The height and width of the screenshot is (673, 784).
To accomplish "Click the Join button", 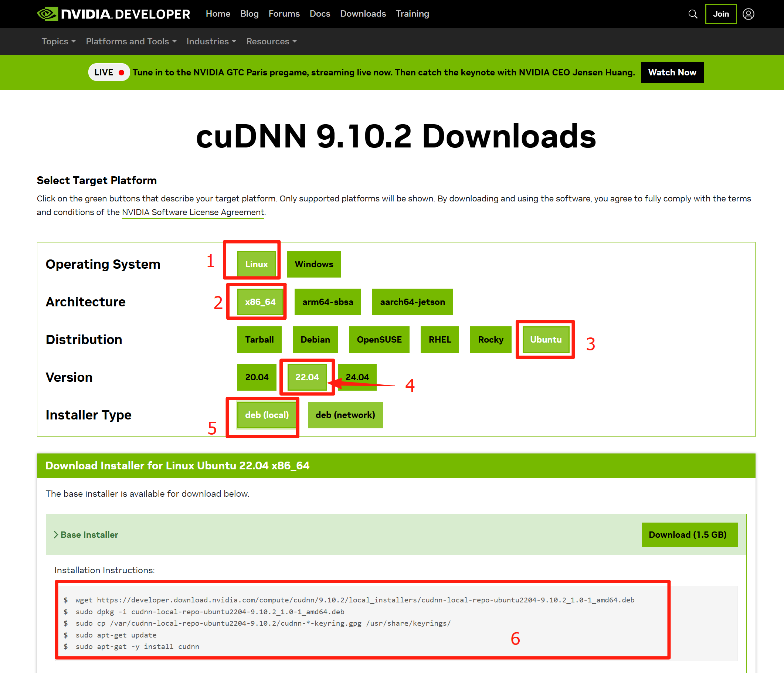I will 720,14.
